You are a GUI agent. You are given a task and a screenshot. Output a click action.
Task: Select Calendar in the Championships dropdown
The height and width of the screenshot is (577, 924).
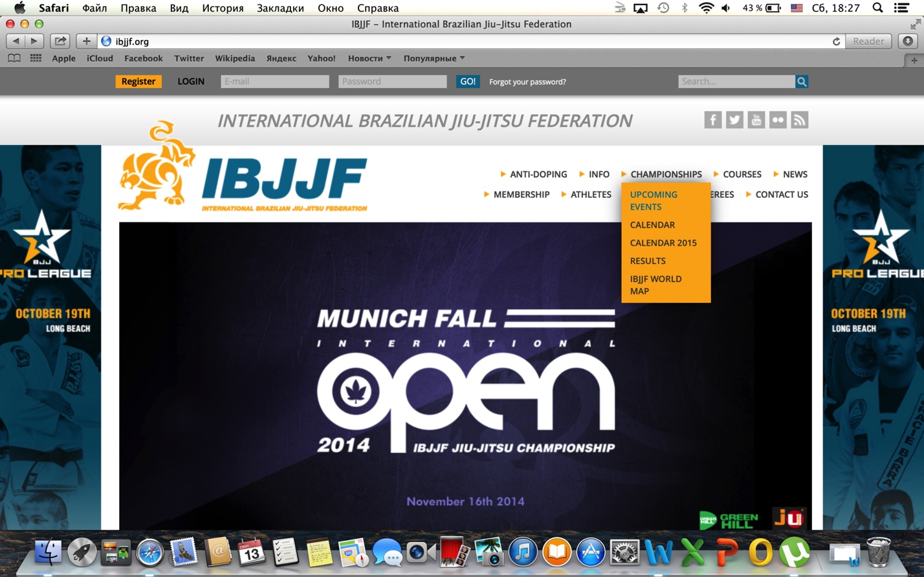(652, 224)
